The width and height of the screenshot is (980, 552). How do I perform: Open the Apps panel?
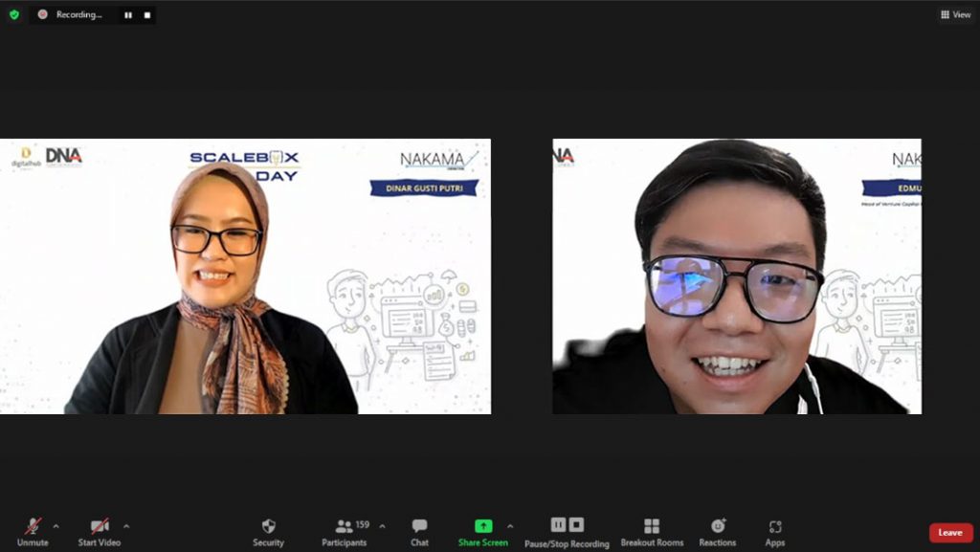tap(775, 532)
